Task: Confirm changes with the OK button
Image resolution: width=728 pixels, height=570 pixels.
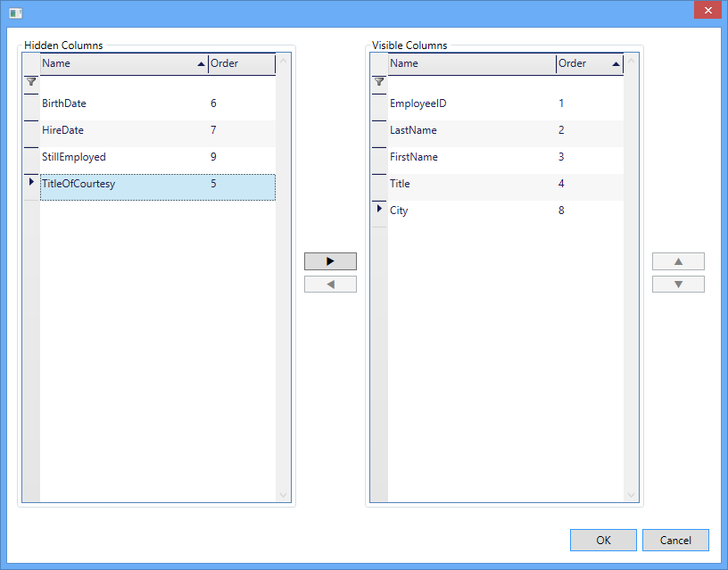Action: tap(603, 540)
